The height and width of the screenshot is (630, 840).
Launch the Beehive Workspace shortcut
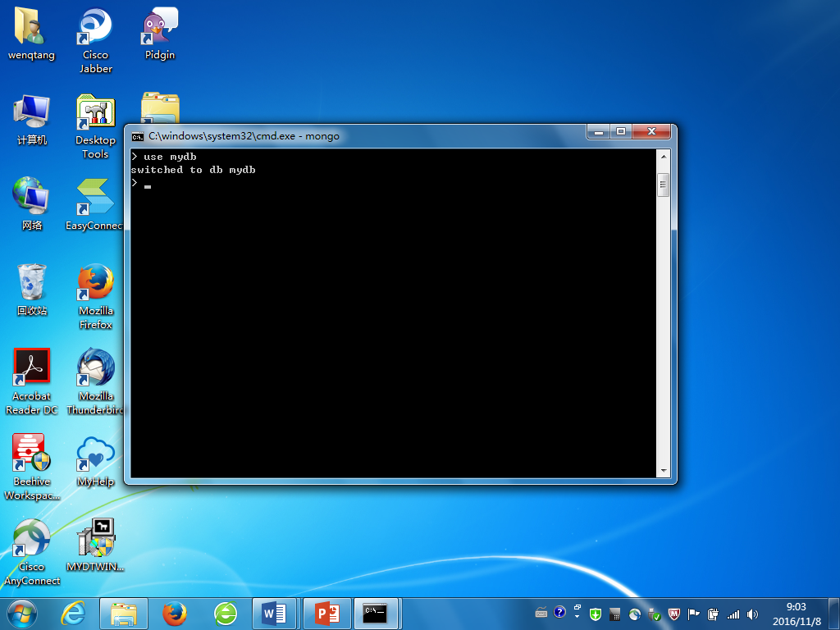pyautogui.click(x=32, y=467)
